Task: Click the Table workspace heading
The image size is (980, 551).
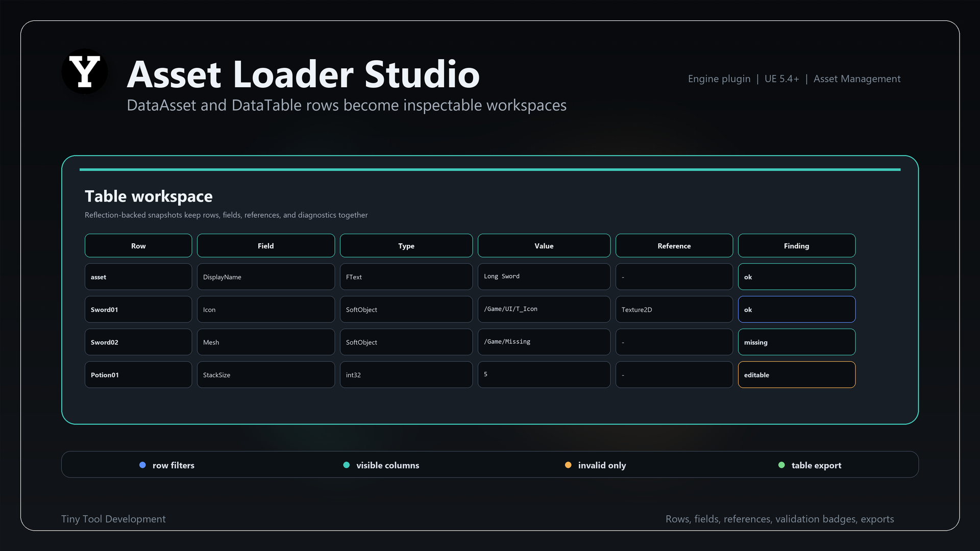Action: coord(149,196)
